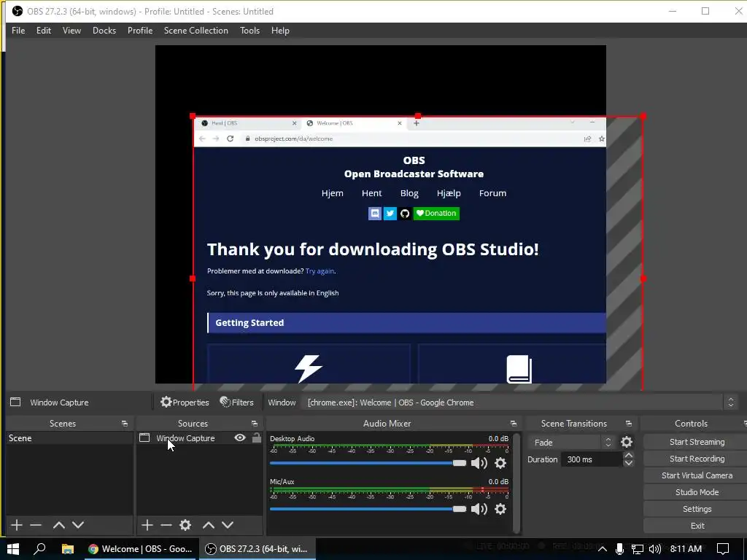
Task: Open the Docks menu
Action: [104, 31]
